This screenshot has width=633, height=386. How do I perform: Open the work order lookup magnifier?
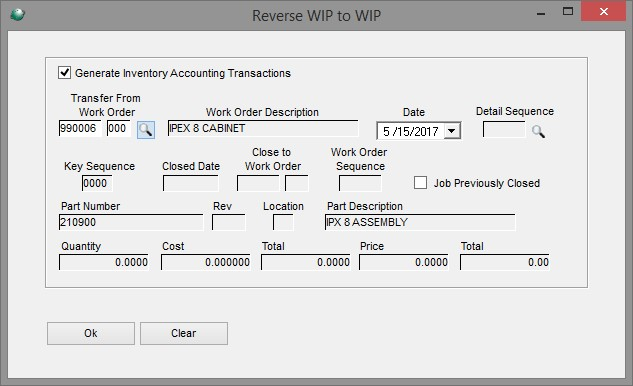(145, 130)
